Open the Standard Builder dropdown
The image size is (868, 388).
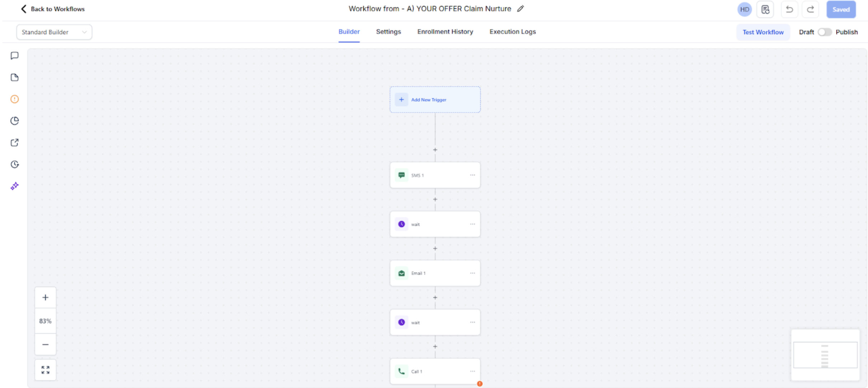click(x=54, y=32)
